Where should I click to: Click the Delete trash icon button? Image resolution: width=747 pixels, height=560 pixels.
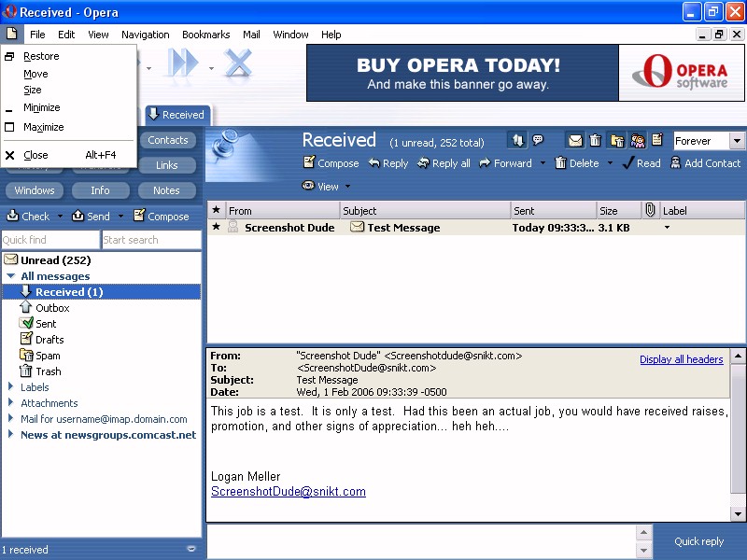pyautogui.click(x=577, y=163)
